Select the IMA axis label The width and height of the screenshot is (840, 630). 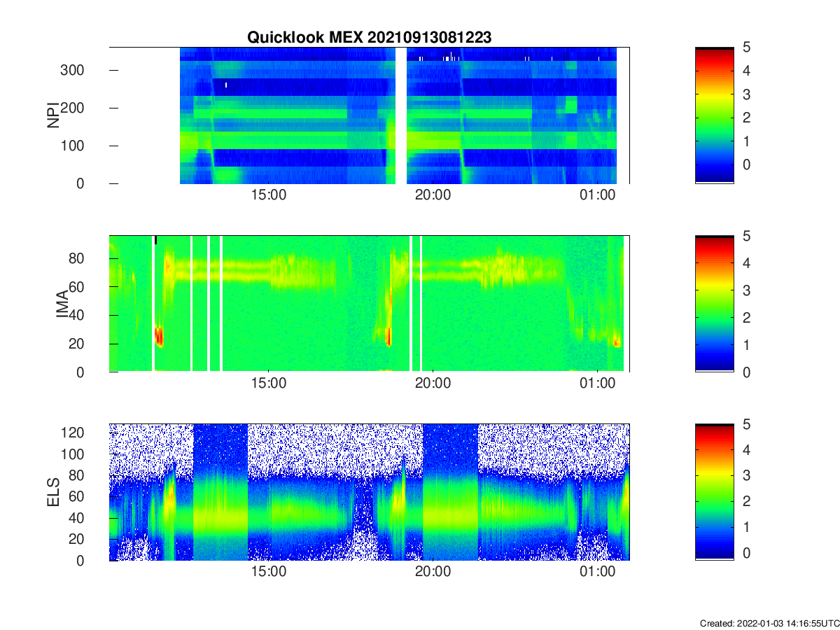[62, 304]
